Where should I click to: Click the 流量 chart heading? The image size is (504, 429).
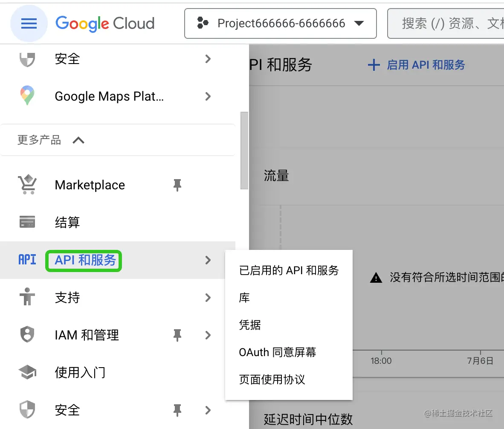tap(276, 175)
